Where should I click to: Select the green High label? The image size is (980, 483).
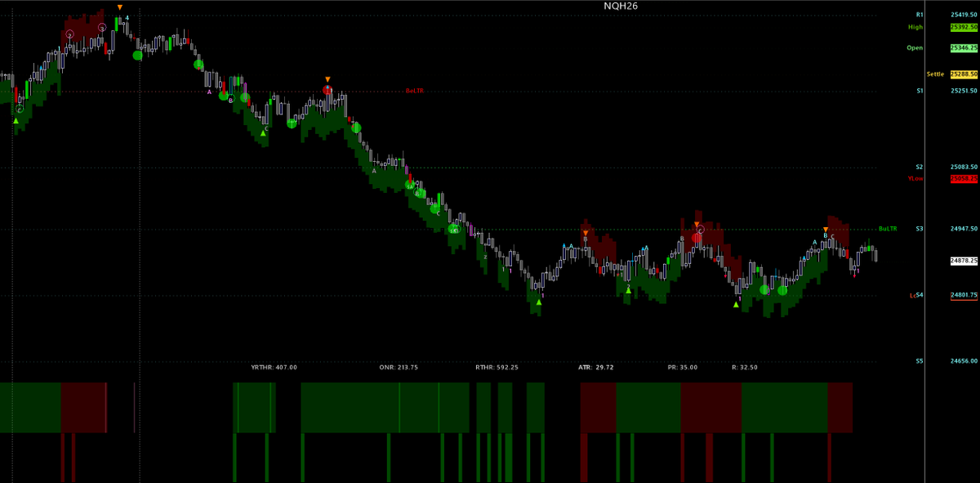coord(915,27)
